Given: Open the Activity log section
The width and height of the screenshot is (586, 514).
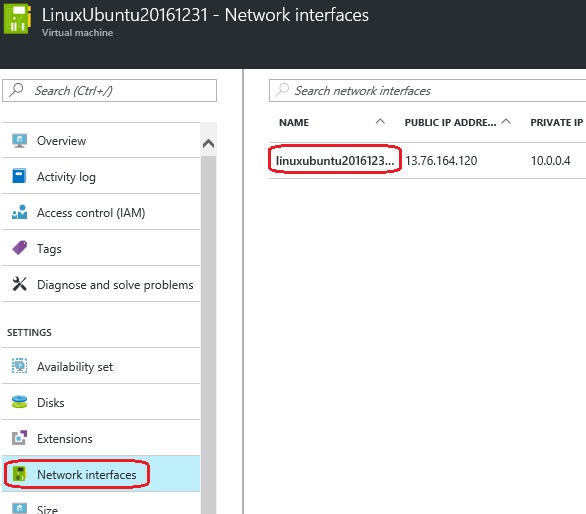Looking at the screenshot, I should pyautogui.click(x=101, y=176).
